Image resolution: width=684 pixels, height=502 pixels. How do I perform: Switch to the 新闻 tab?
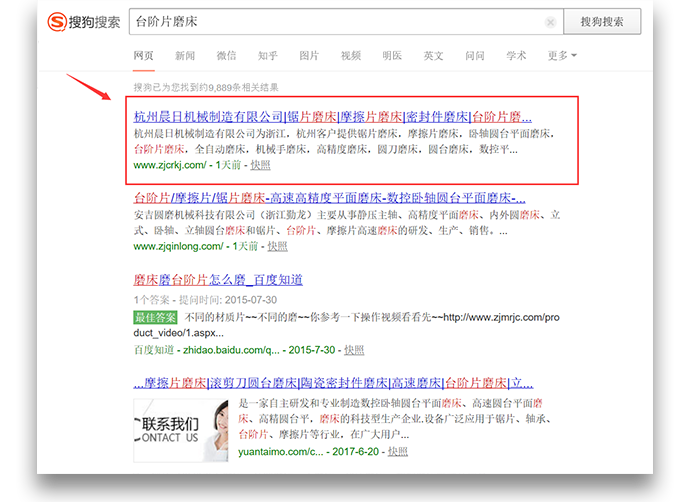coord(185,56)
